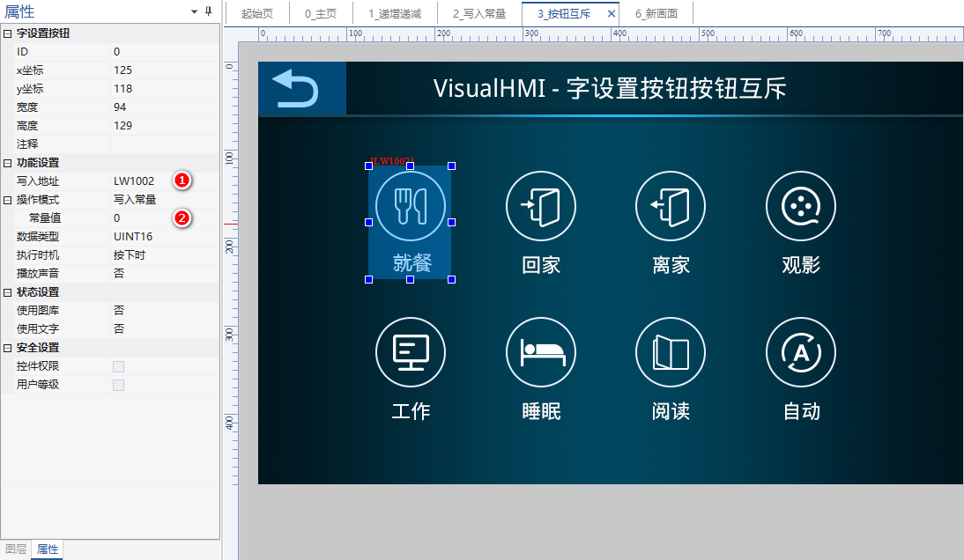This screenshot has width=964, height=560.
Task: Click the 观影 text label on canvas
Action: [x=801, y=265]
